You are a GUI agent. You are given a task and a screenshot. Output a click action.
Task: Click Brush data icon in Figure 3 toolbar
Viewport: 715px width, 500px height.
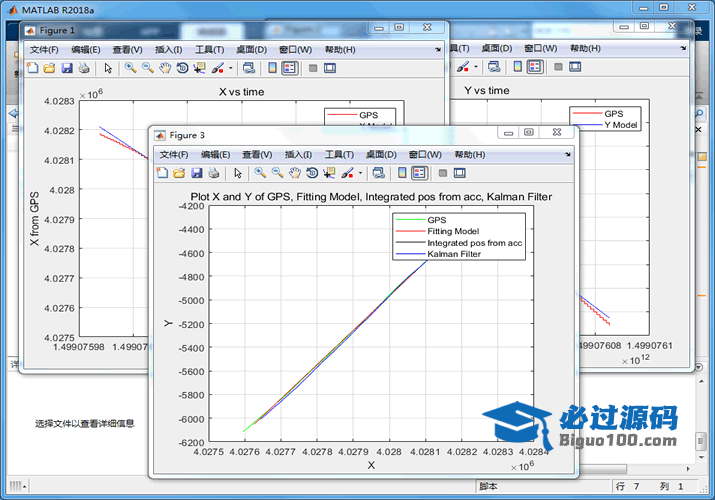347,173
